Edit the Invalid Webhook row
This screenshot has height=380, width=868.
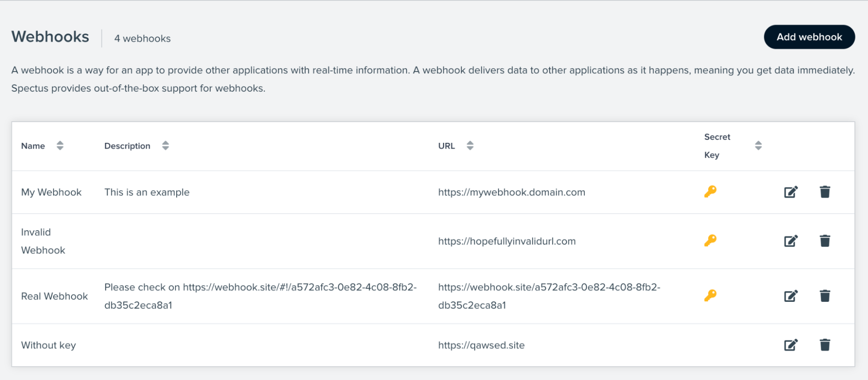tap(791, 241)
